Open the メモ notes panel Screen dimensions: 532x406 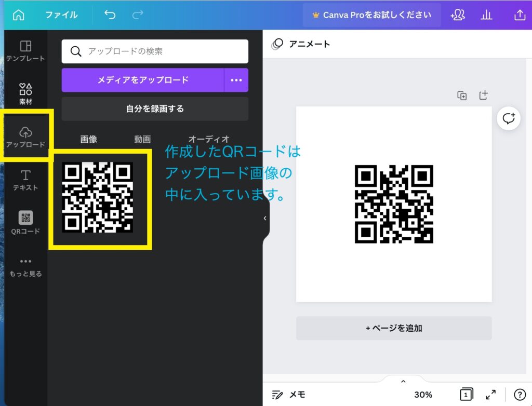pos(289,395)
